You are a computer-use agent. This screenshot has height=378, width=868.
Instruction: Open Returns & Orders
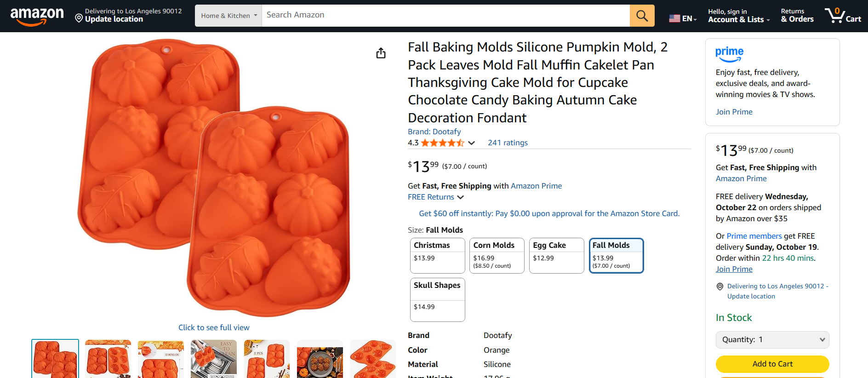pyautogui.click(x=797, y=16)
